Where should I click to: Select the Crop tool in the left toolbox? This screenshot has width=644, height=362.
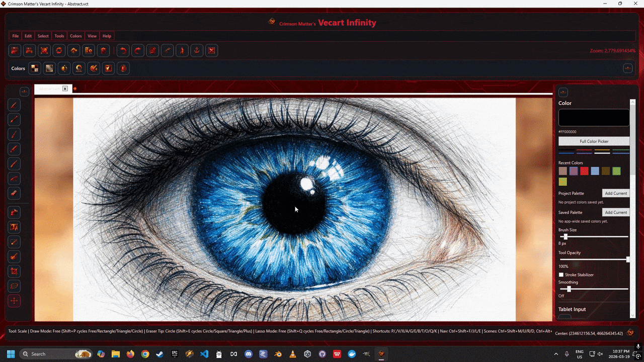14,271
